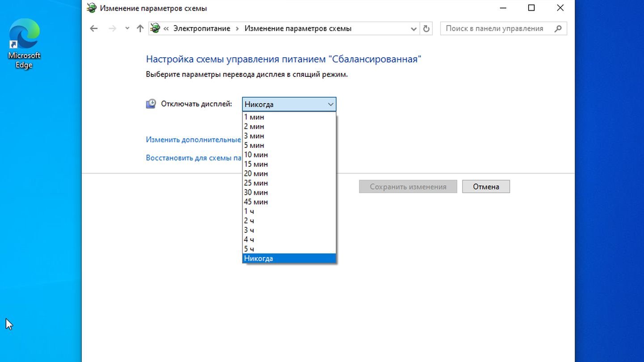Pick 4 ч from dropdown list
The height and width of the screenshot is (362, 644).
pyautogui.click(x=289, y=239)
